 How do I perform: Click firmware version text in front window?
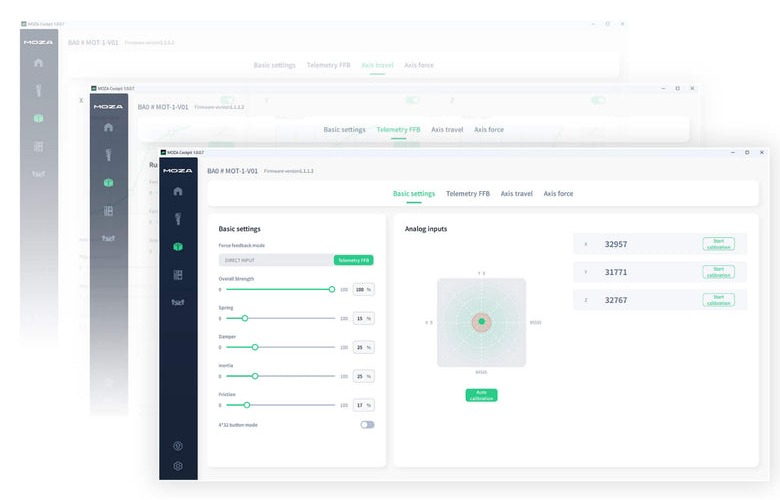coord(289,171)
